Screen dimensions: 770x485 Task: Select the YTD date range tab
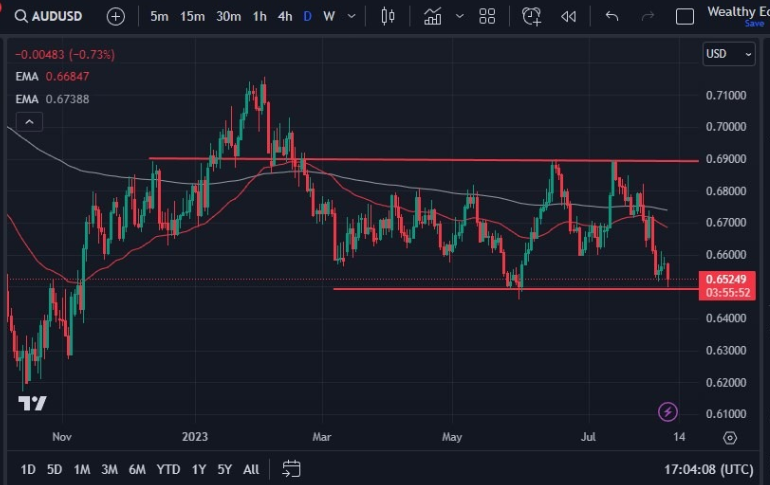coord(169,469)
